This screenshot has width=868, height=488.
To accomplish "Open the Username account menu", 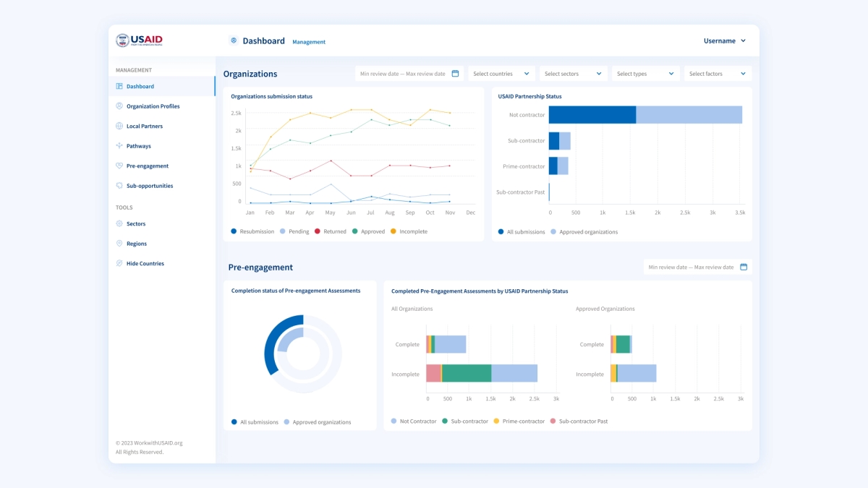I will [x=724, y=41].
